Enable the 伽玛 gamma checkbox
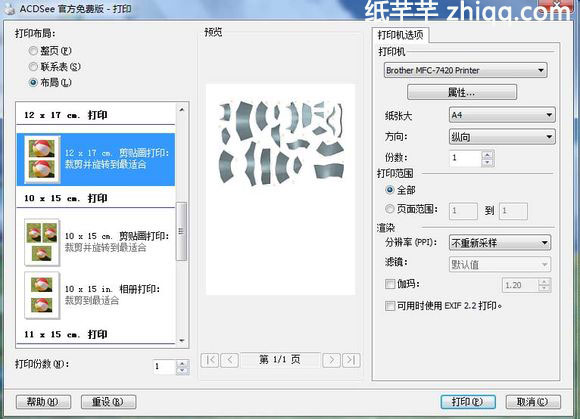580x419 pixels. pyautogui.click(x=390, y=284)
